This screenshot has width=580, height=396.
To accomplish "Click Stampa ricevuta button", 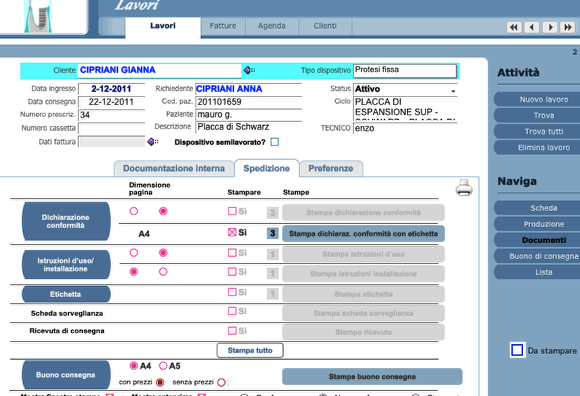I will point(363,332).
